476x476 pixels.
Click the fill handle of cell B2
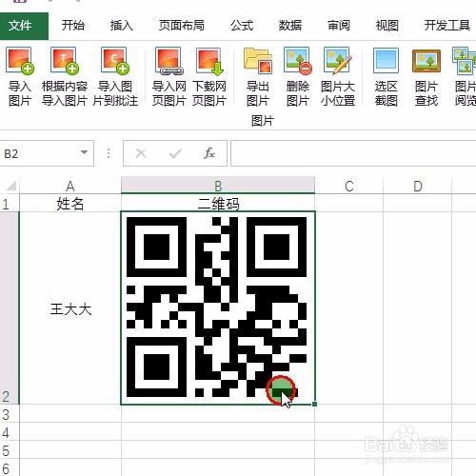click(314, 404)
